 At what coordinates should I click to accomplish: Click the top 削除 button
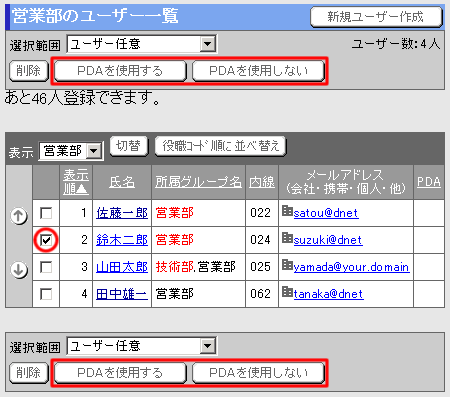coord(29,71)
